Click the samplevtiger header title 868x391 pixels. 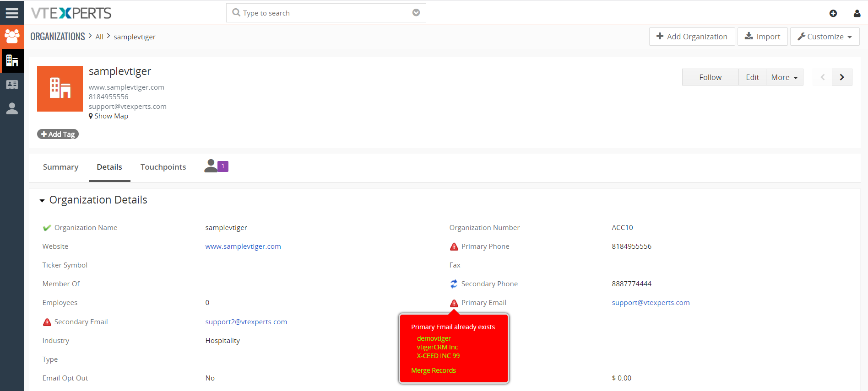point(120,71)
